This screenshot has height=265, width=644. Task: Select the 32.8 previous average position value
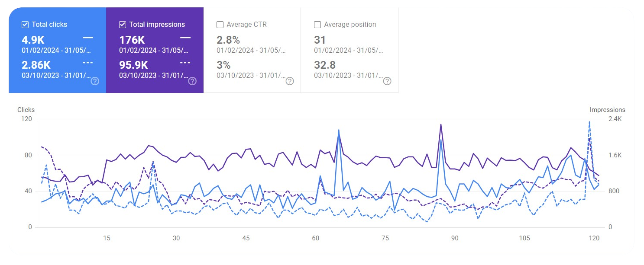pos(324,65)
